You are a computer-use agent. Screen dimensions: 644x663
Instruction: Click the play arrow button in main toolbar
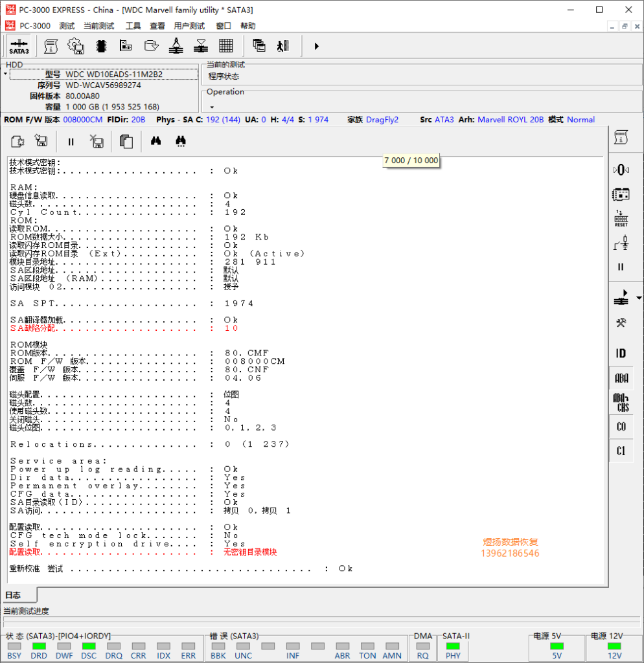[316, 46]
